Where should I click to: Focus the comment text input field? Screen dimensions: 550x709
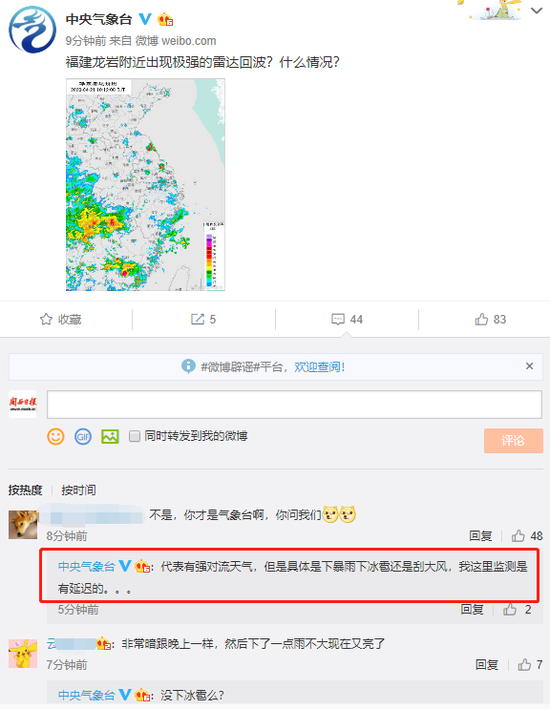point(294,404)
